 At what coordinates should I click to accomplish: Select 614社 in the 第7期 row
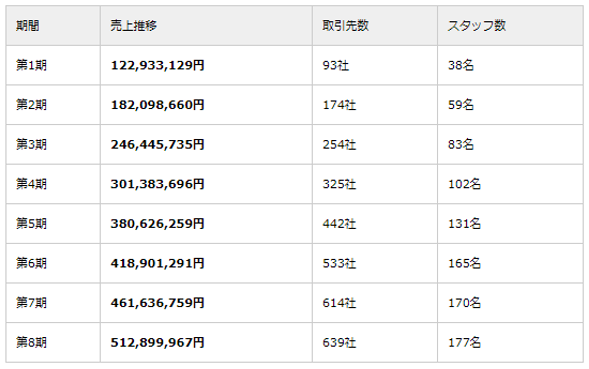(339, 303)
